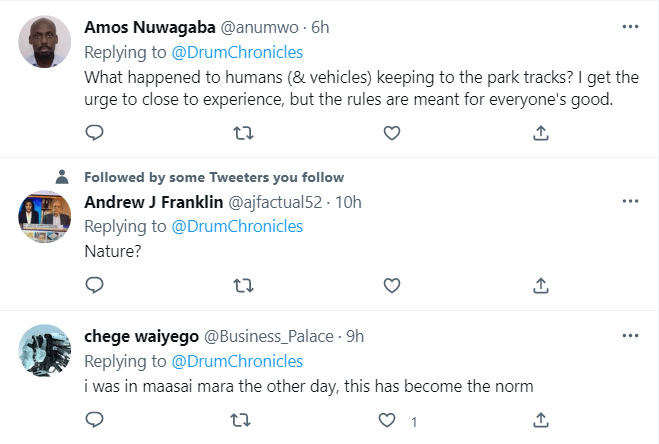Like Andrew J Franklin's "Nature?" tweet
This screenshot has height=444, width=659.
coord(392,285)
